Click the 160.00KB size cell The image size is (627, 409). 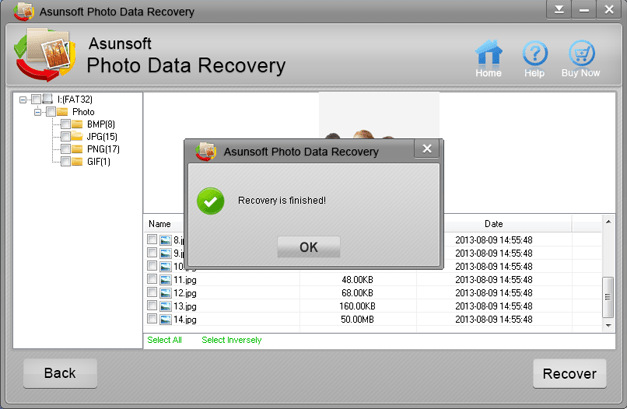(x=357, y=306)
